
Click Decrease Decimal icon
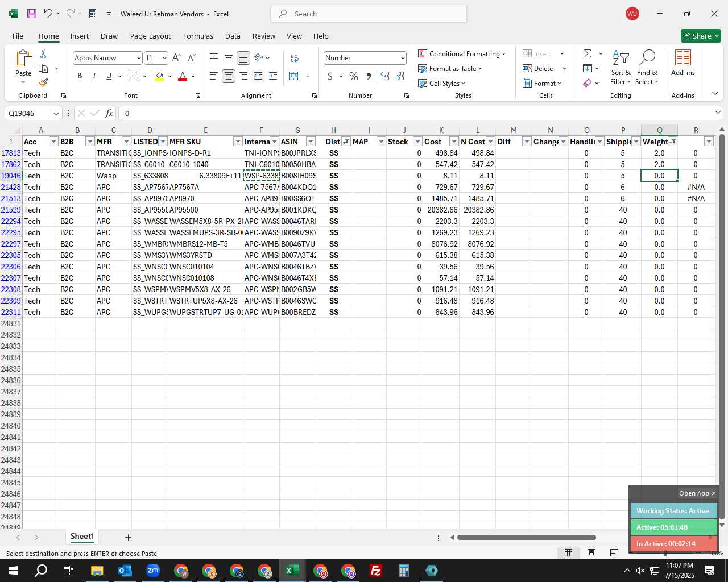[x=400, y=76]
